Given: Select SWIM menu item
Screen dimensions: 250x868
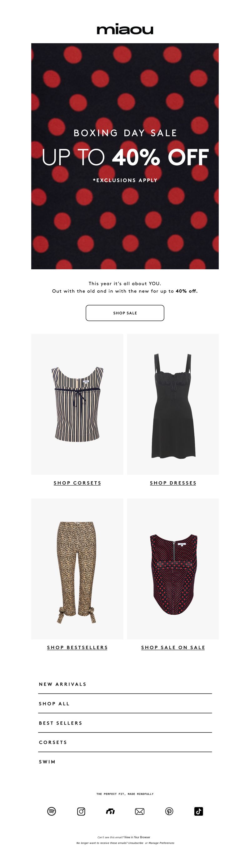Looking at the screenshot, I should pyautogui.click(x=125, y=762).
